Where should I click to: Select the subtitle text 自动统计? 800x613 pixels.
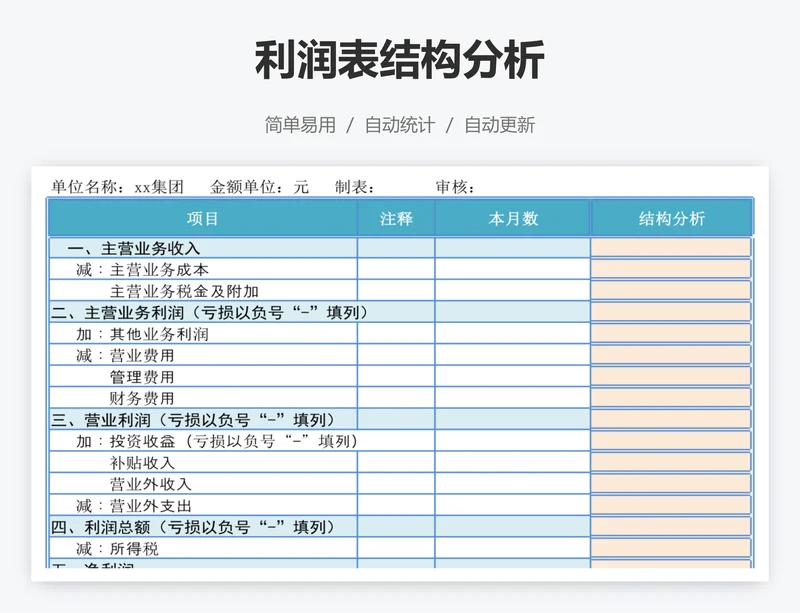[x=399, y=125]
